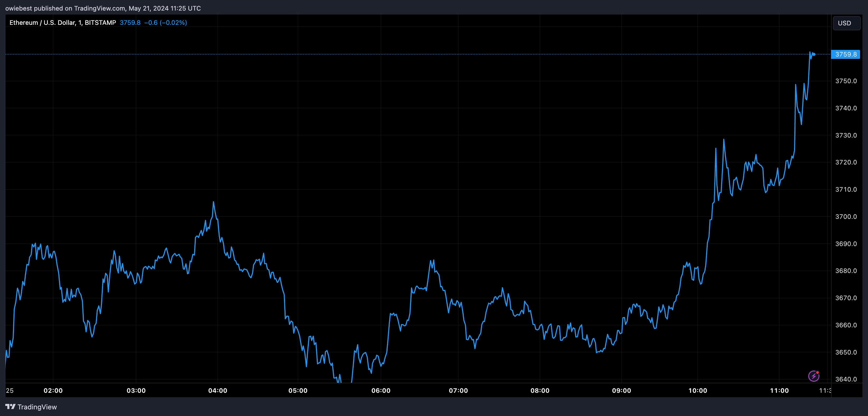Click the 3650.0 price axis label

(x=846, y=352)
